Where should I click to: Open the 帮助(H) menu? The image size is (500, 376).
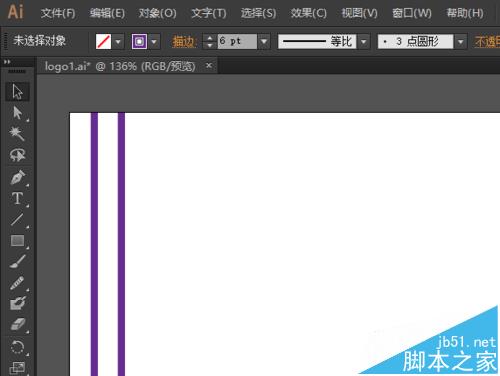(x=465, y=13)
